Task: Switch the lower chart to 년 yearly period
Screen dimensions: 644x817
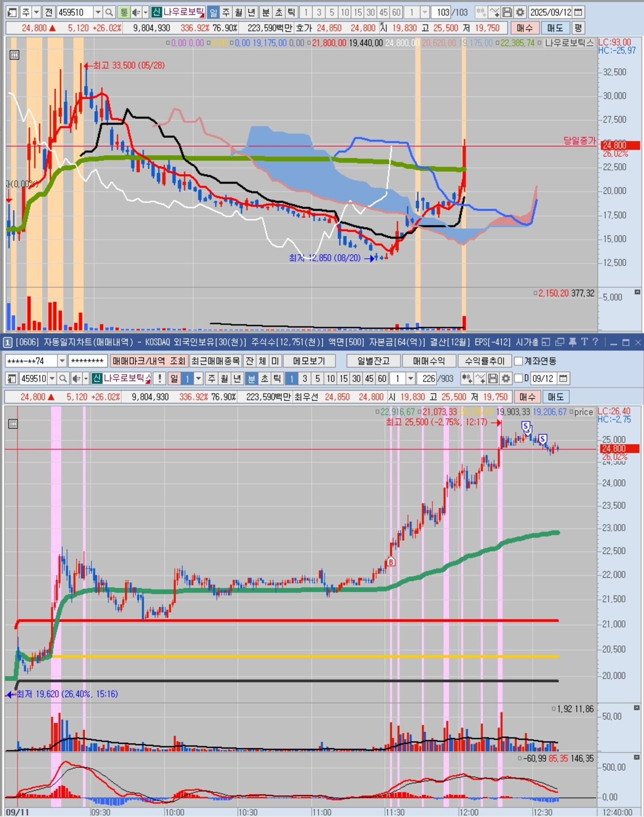Action: [x=237, y=378]
